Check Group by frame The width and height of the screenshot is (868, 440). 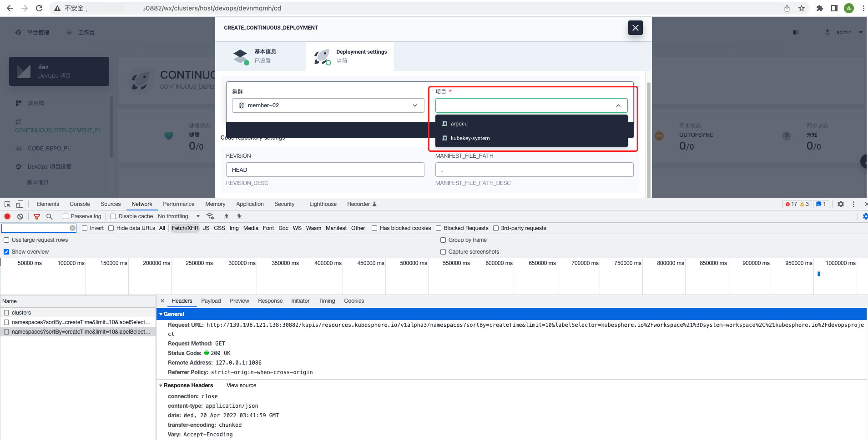pyautogui.click(x=443, y=240)
